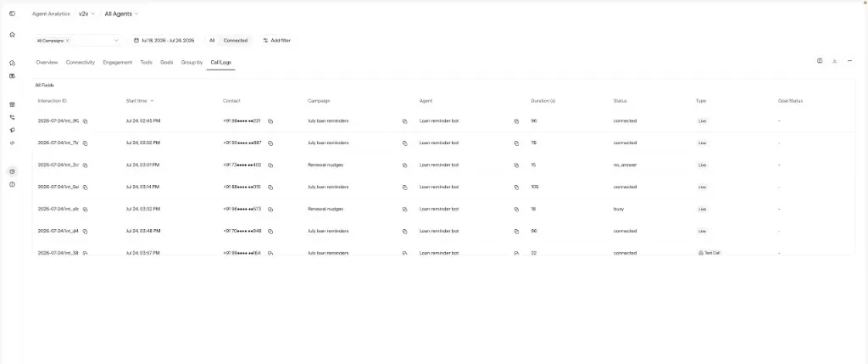Click the Goal Status column header
Image resolution: width=868 pixels, height=364 pixels.
[x=790, y=101]
